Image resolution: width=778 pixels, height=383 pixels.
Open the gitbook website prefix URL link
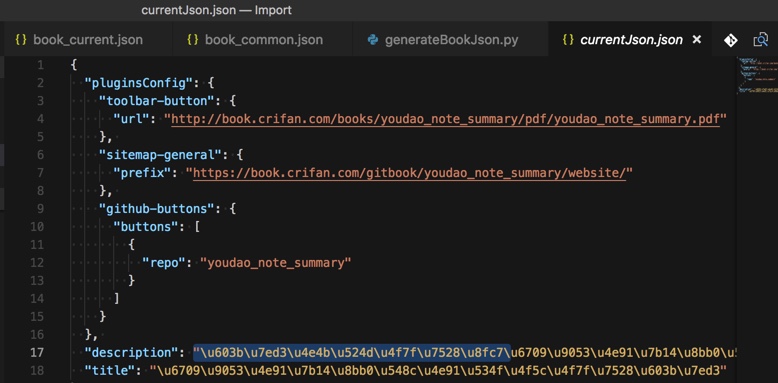click(x=409, y=173)
